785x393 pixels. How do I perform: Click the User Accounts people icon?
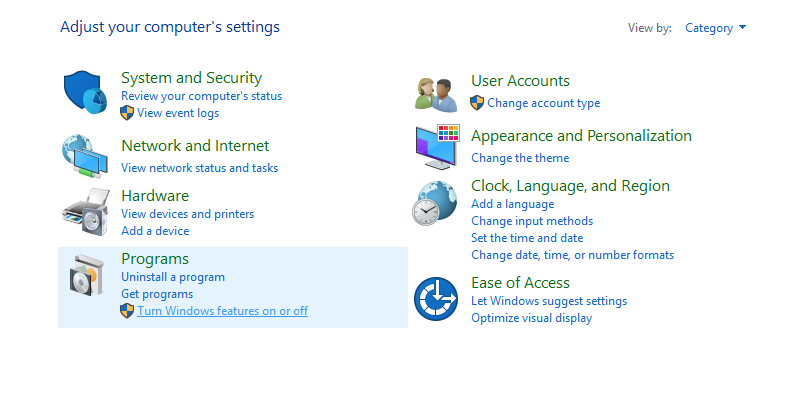[x=436, y=95]
